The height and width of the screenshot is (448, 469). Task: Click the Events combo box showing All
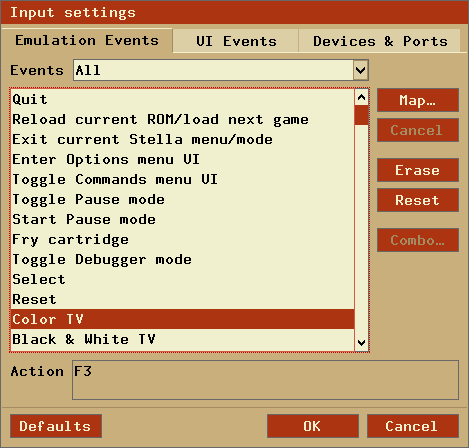221,70
